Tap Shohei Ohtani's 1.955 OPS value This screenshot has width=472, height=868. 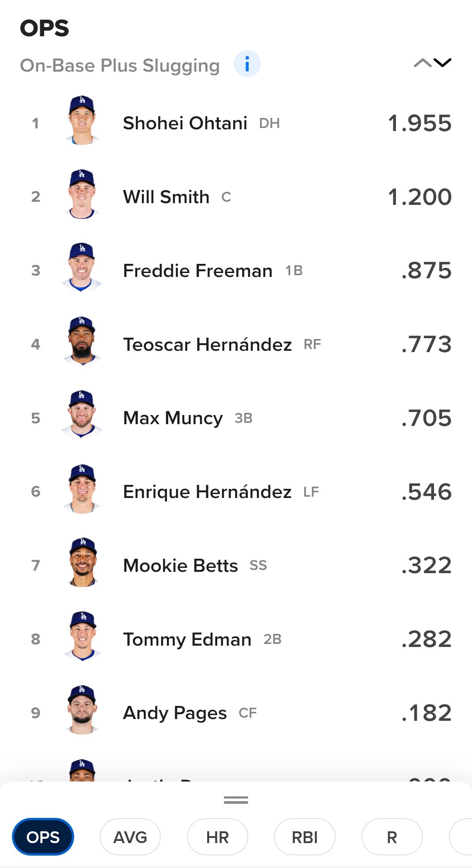[x=420, y=123]
